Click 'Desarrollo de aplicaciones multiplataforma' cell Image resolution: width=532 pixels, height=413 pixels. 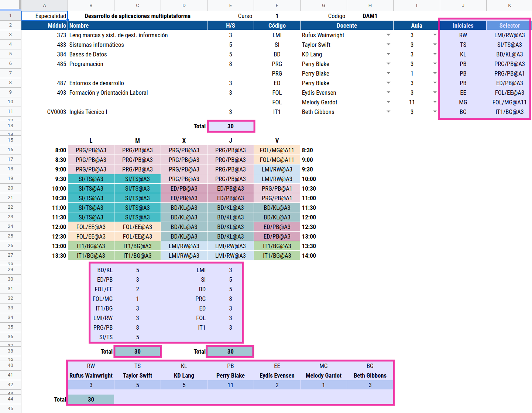tap(138, 16)
